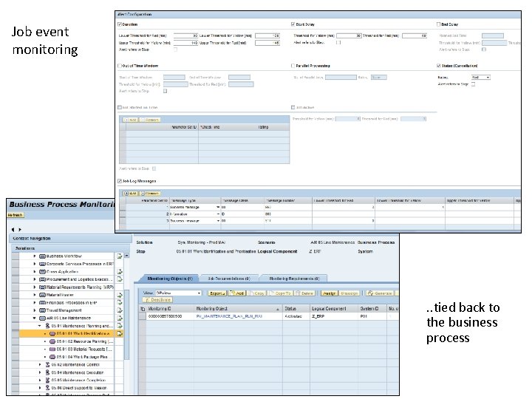This screenshot has height=399, width=532.
Task: Open message type dropdown in row 3
Action: point(218,221)
